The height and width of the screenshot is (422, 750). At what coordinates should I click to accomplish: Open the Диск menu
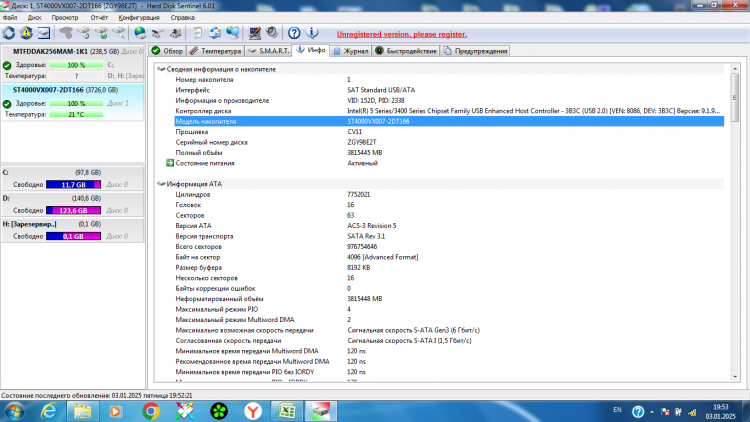(x=34, y=18)
